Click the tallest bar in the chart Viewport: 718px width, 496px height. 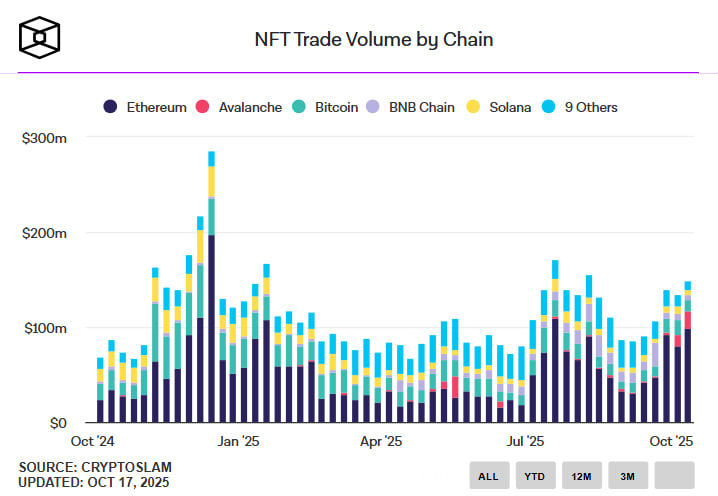pos(211,300)
